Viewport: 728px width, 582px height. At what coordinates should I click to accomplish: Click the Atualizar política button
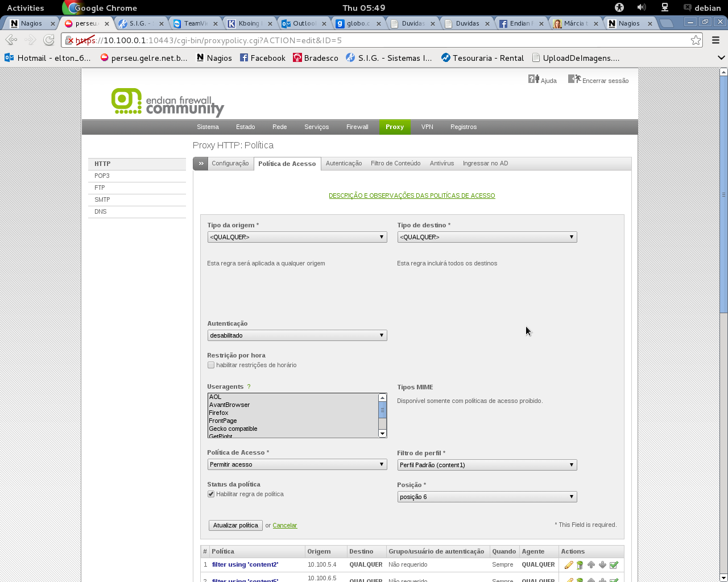point(235,525)
